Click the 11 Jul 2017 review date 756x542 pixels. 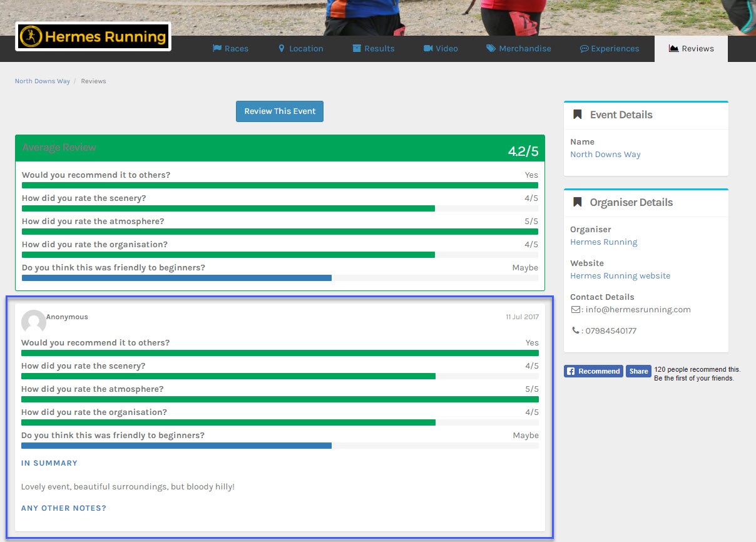coord(522,317)
